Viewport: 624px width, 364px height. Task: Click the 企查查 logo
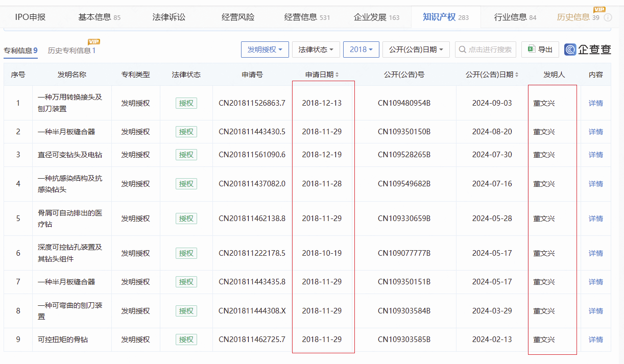pyautogui.click(x=588, y=50)
